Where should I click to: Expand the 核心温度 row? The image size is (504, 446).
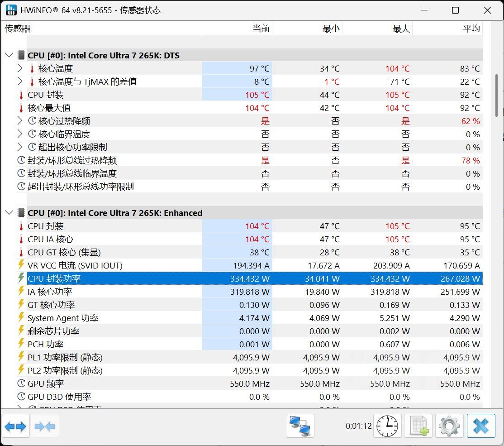coord(20,68)
